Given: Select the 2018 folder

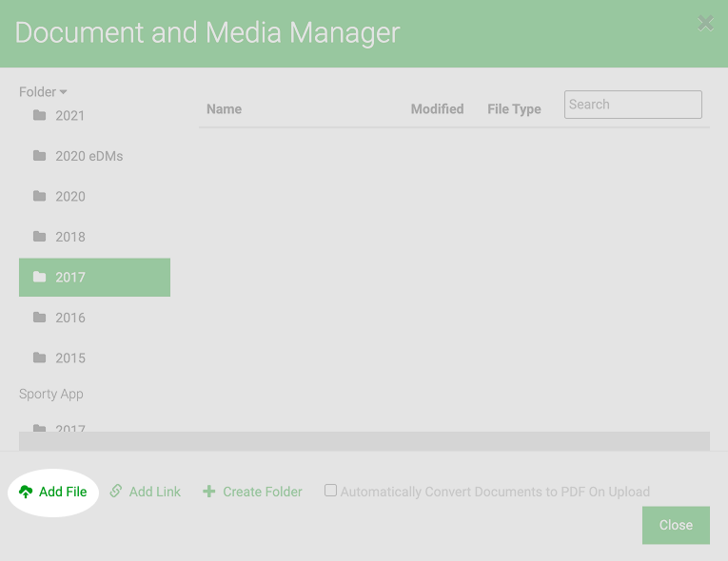Looking at the screenshot, I should tap(70, 237).
